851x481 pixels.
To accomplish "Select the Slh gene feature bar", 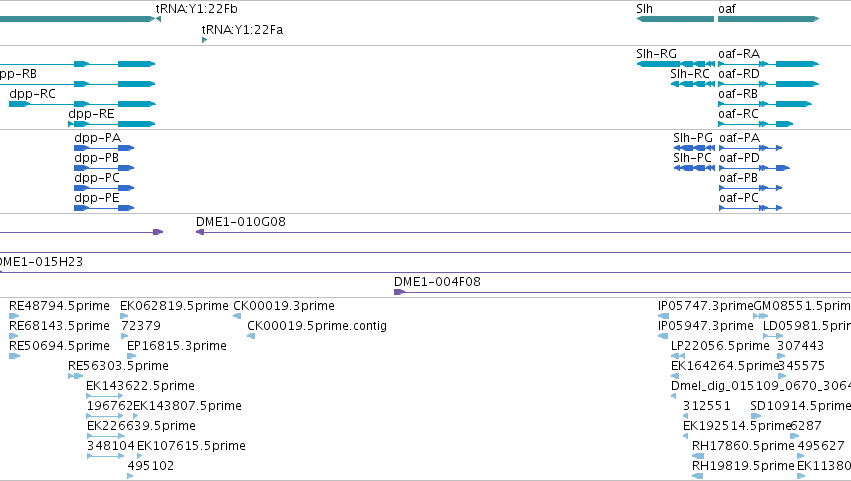I will tap(675, 19).
